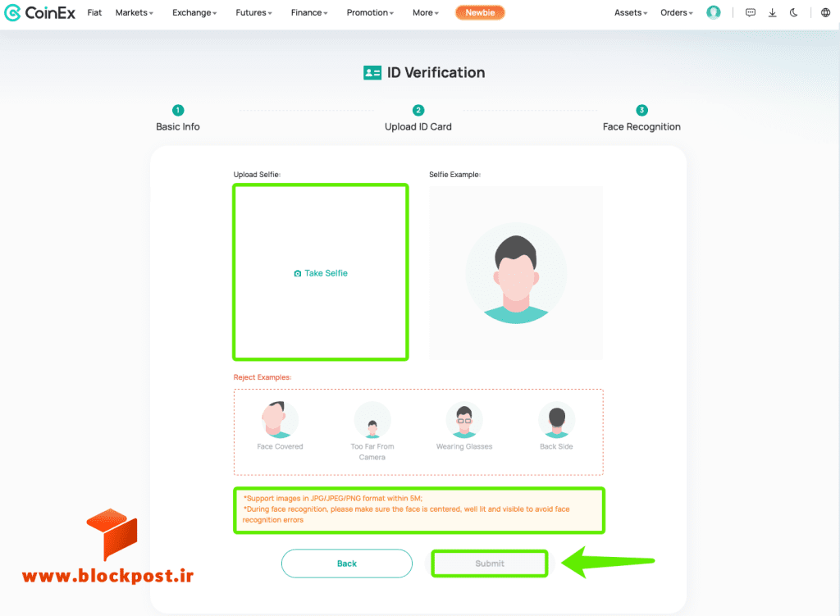Image resolution: width=840 pixels, height=616 pixels.
Task: Expand the More dropdown menu
Action: (x=426, y=12)
